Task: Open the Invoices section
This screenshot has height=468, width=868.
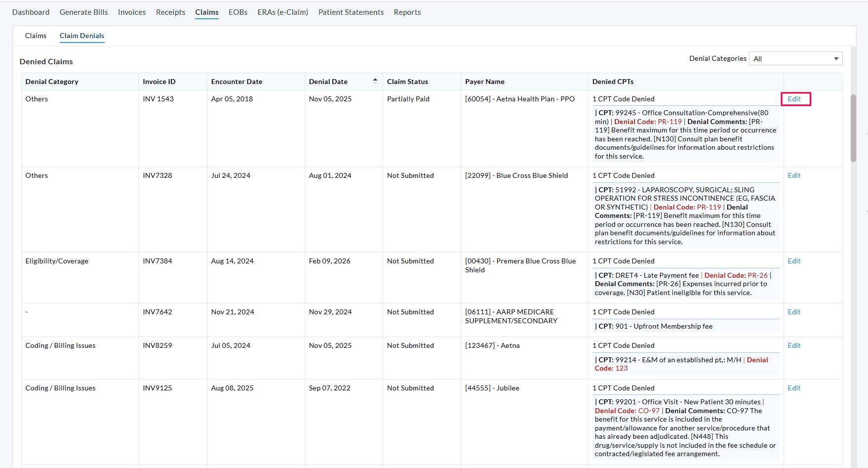Action: [x=132, y=12]
